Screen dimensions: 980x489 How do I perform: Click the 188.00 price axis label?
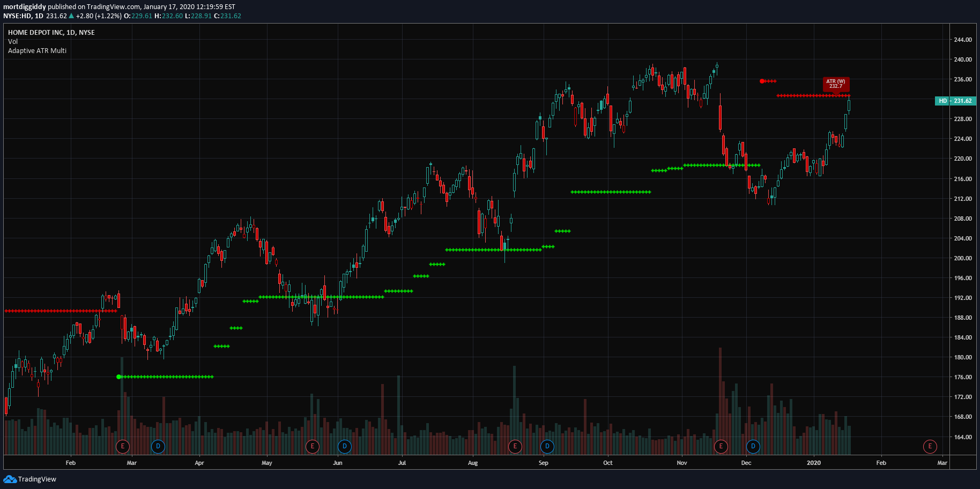[x=963, y=318]
